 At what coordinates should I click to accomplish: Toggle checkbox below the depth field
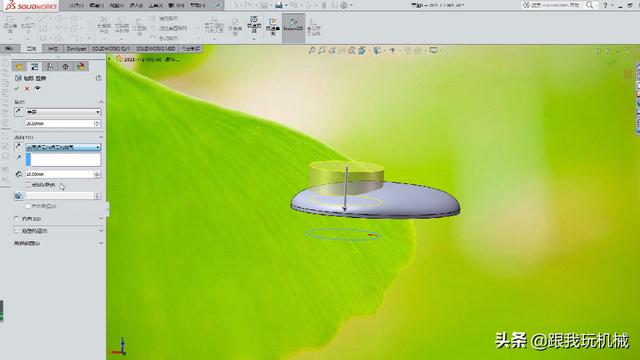click(x=28, y=185)
